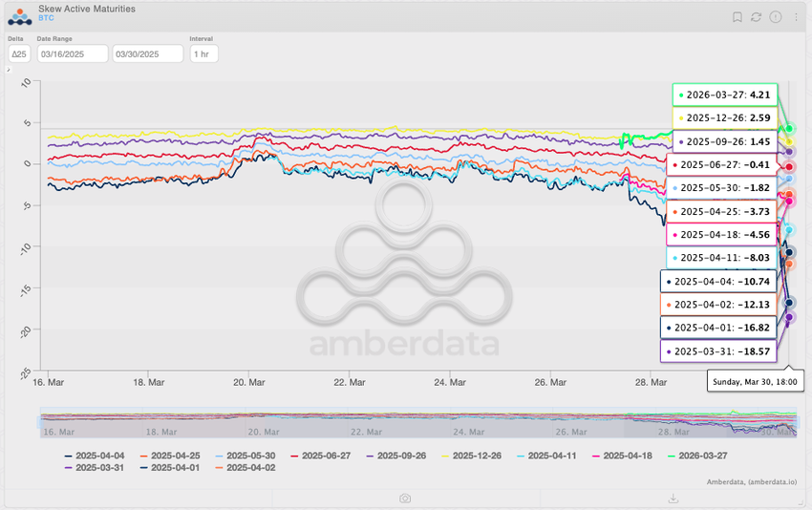812x510 pixels.
Task: Open the info alert circle icon
Action: pos(775,17)
